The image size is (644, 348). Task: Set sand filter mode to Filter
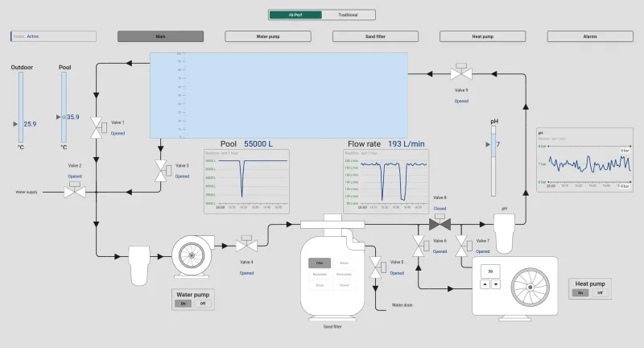(320, 263)
